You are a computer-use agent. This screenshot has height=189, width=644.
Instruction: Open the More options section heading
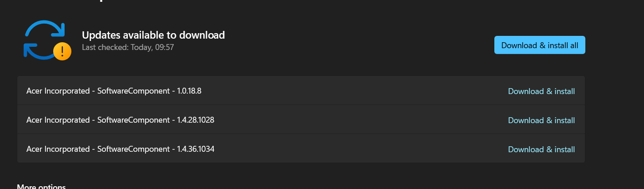(x=41, y=187)
